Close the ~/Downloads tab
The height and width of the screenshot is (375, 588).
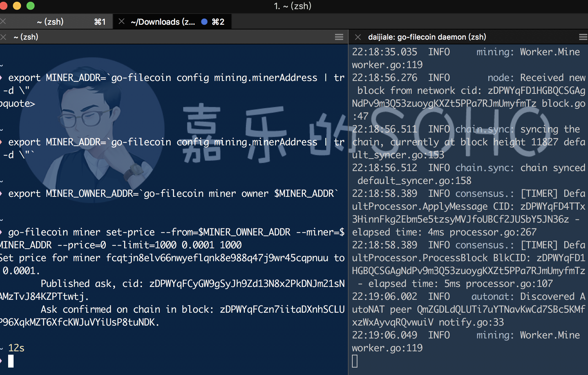[121, 21]
